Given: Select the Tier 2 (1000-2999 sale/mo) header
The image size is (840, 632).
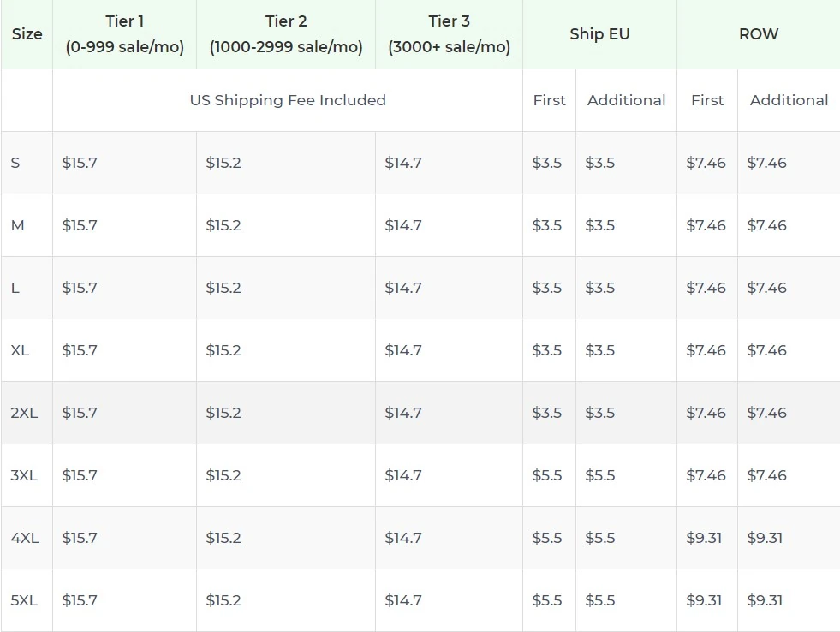Looking at the screenshot, I should click(x=286, y=33).
